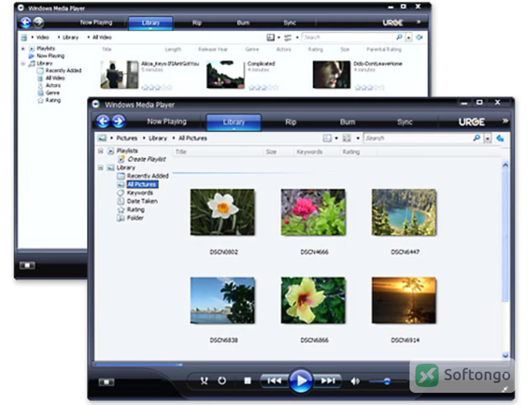Expand more tabs chevron beside URGE in the front window
Screen dimensions: 532x405
505,121
